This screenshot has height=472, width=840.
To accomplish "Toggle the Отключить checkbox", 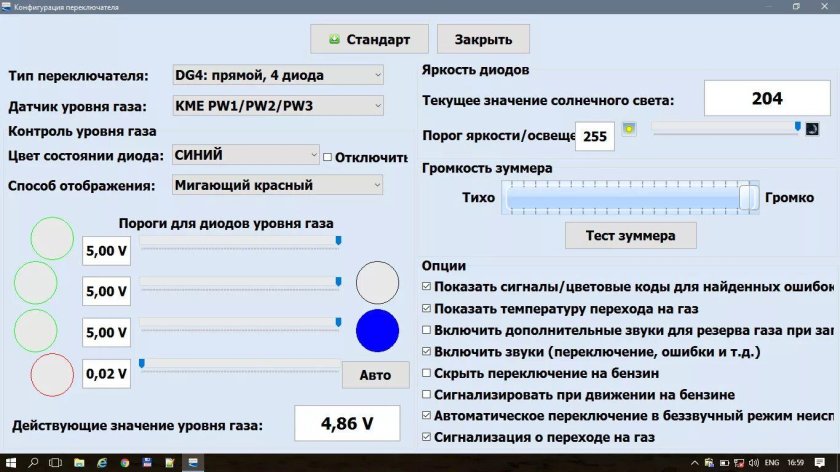I will 327,158.
